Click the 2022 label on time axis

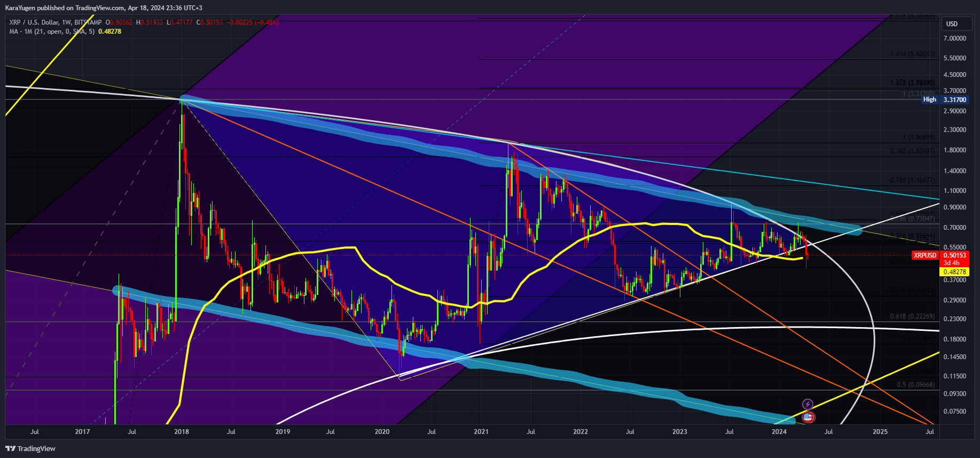[581, 432]
